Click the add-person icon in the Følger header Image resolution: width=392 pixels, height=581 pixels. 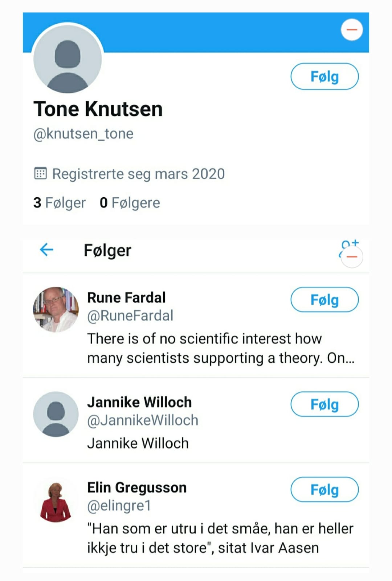click(x=349, y=248)
